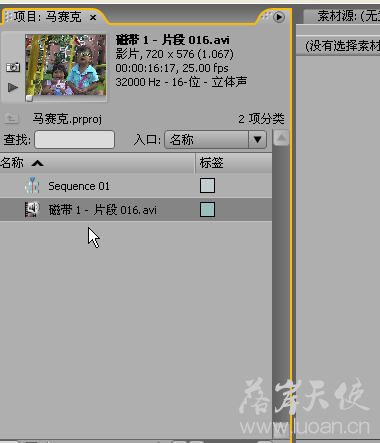Sort by the 名称 column header
380x443 pixels.
click(97, 163)
